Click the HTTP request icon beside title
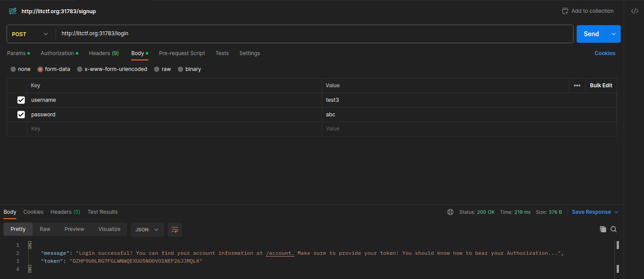 click(x=13, y=11)
